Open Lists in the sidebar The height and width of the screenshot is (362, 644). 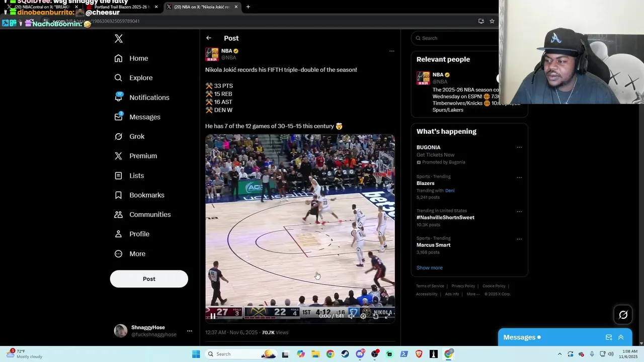[129, 175]
